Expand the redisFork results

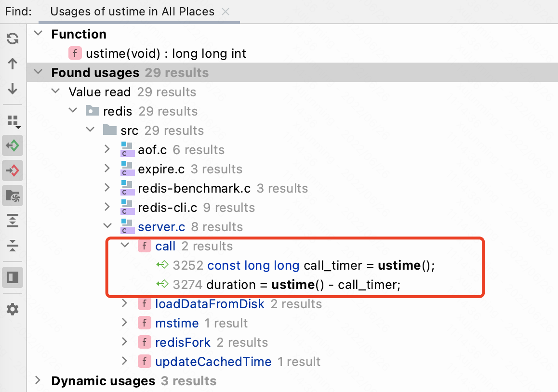[124, 341]
